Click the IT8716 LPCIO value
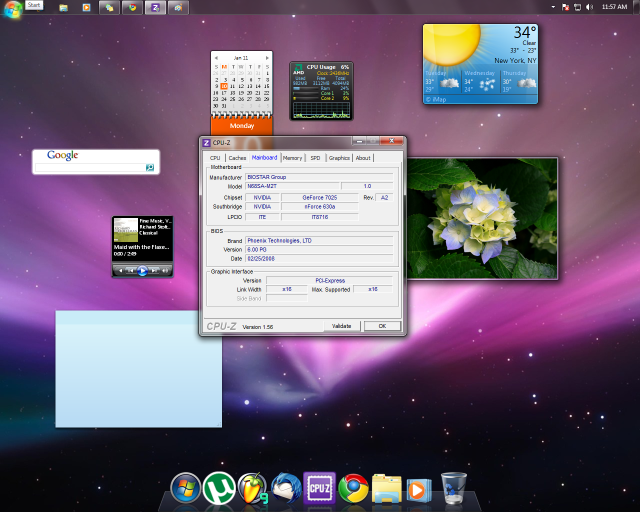The width and height of the screenshot is (640, 512). pos(320,217)
